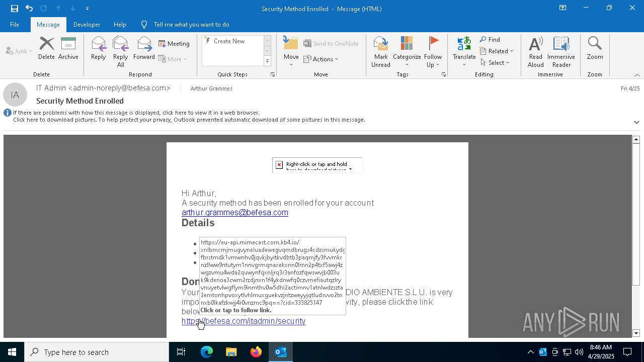Open the arthur.grammes@befesa.com link

coord(235,212)
